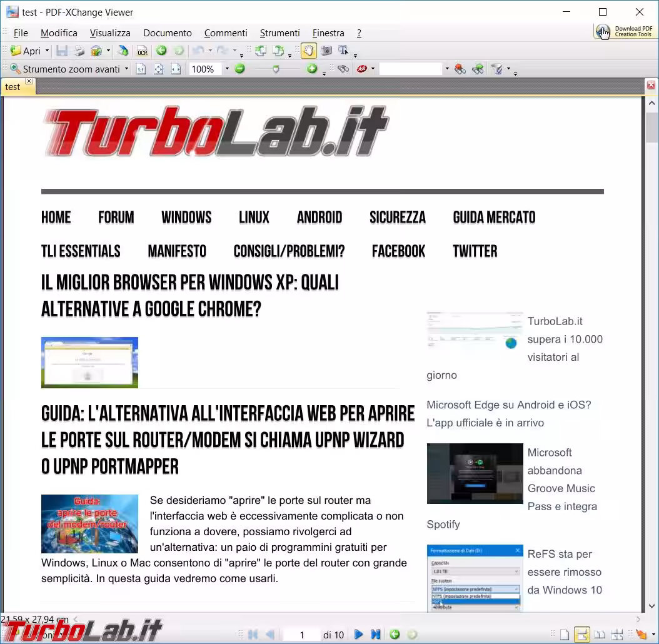Switch to continuous facing pages layout

click(617, 635)
